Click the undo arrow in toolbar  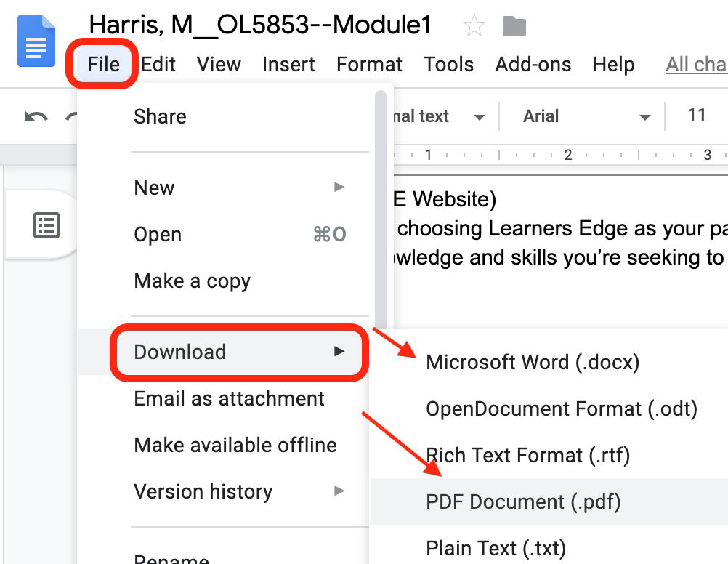(x=36, y=116)
